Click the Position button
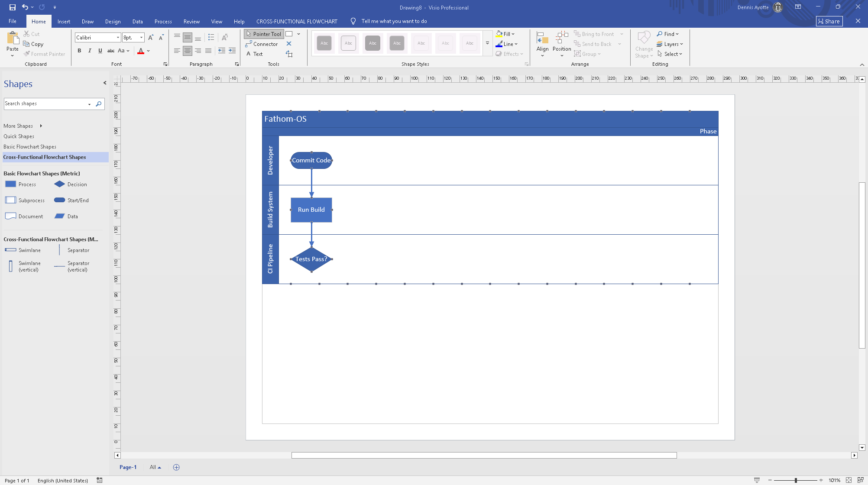This screenshot has height=485, width=868. tap(562, 43)
